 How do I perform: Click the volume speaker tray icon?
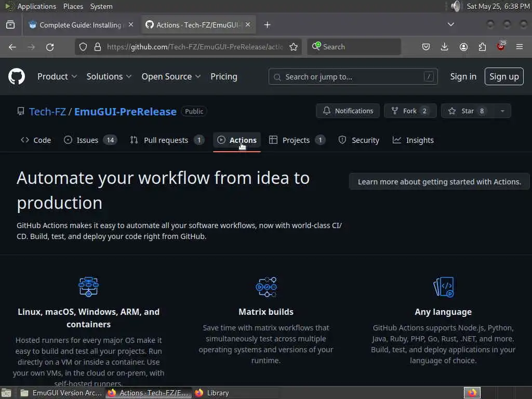[456, 6]
